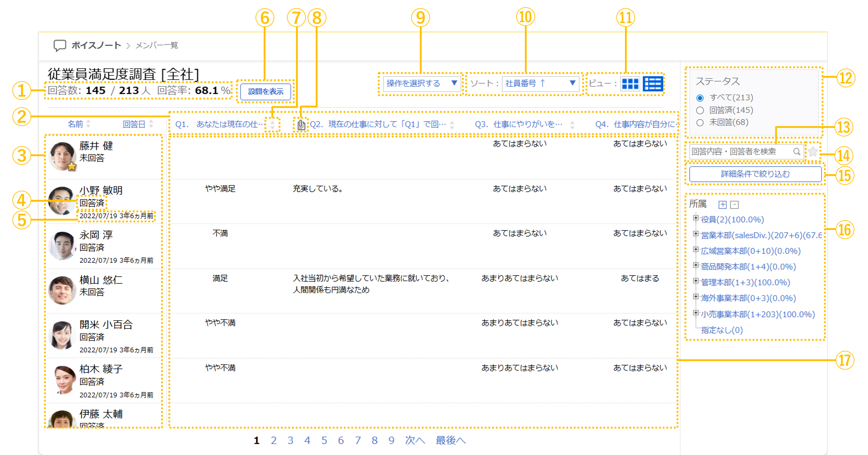Click the speech bubble icon in the breadcrumb
868x455 pixels.
[x=60, y=45]
